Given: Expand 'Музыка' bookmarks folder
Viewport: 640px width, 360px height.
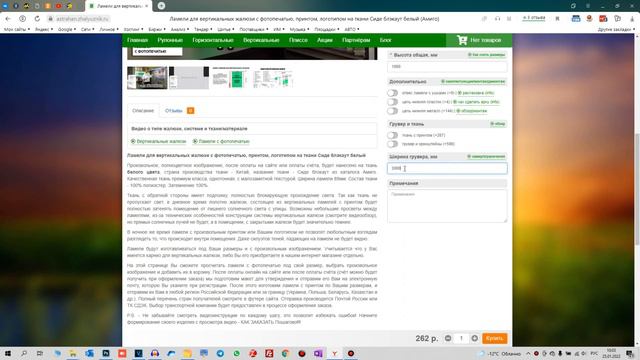Looking at the screenshot, I should (x=299, y=29).
